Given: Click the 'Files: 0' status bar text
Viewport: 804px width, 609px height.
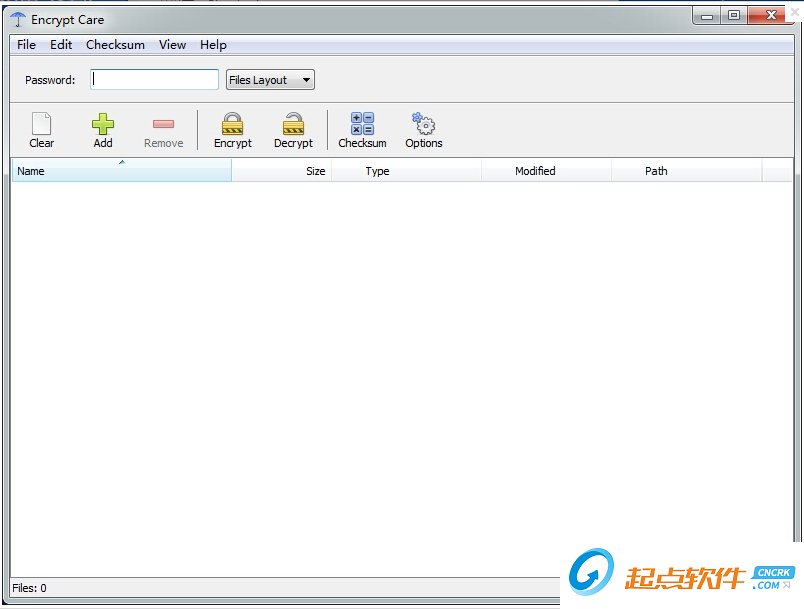Looking at the screenshot, I should [x=29, y=587].
